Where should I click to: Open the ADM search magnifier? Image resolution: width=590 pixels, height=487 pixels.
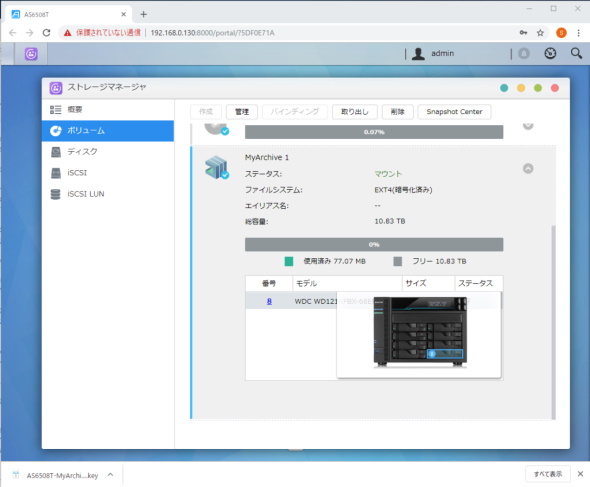click(576, 53)
